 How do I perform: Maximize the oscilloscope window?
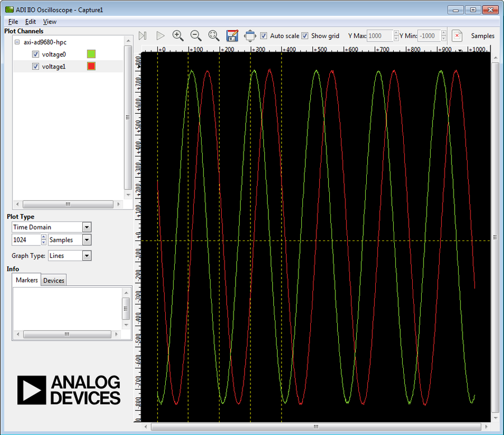[473, 10]
